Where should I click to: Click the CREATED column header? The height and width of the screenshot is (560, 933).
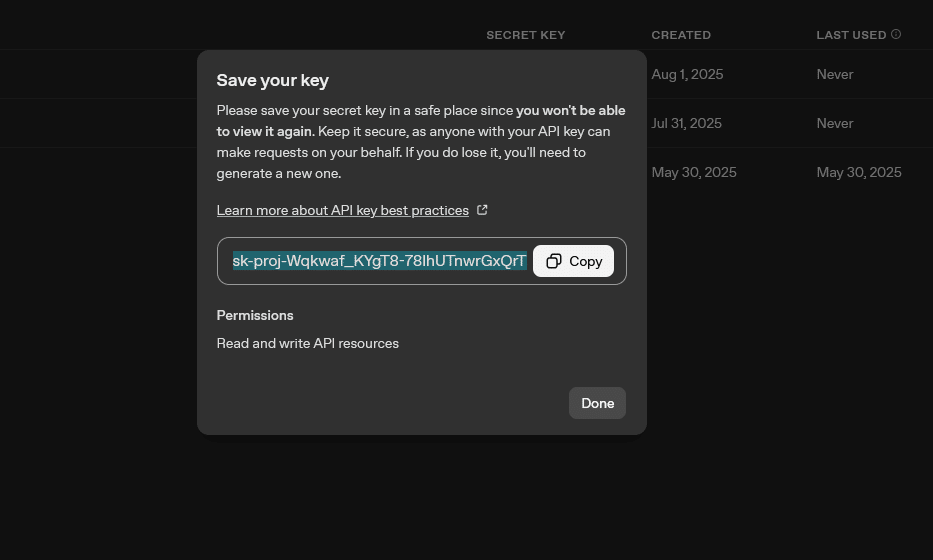coord(681,35)
